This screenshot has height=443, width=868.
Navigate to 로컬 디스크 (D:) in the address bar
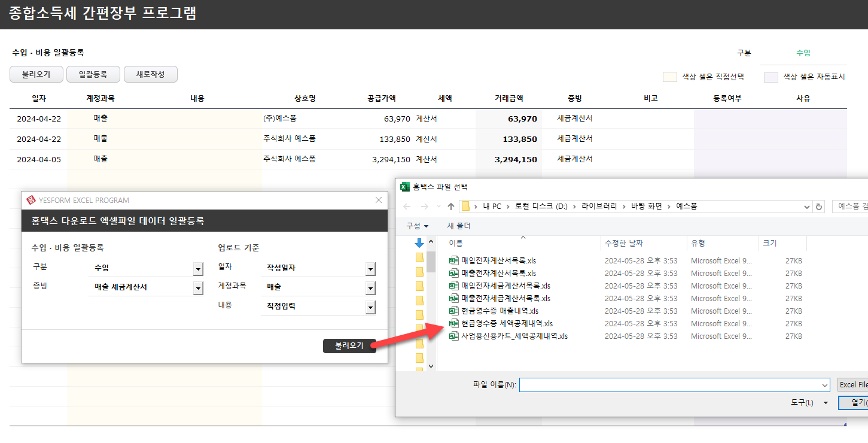(541, 207)
